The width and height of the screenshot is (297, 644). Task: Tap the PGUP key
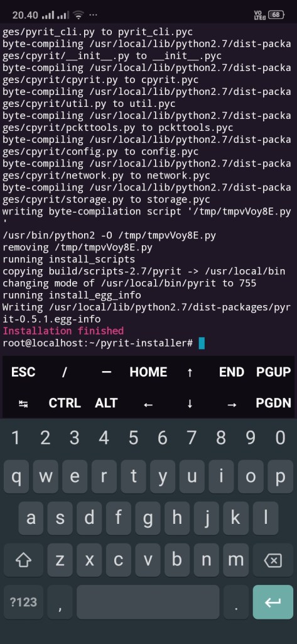pos(274,372)
